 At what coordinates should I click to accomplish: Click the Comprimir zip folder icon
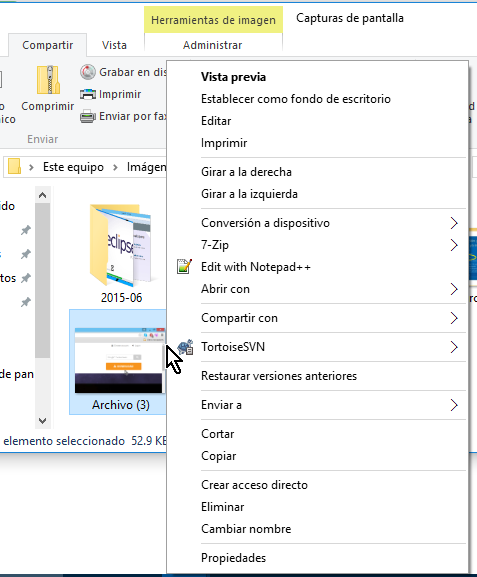[48, 80]
